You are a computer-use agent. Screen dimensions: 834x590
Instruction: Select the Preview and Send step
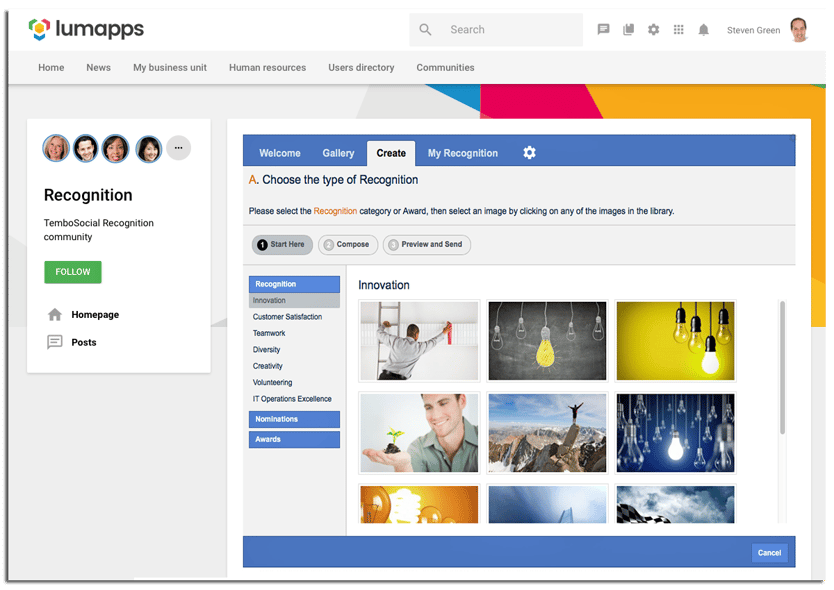pyautogui.click(x=427, y=245)
